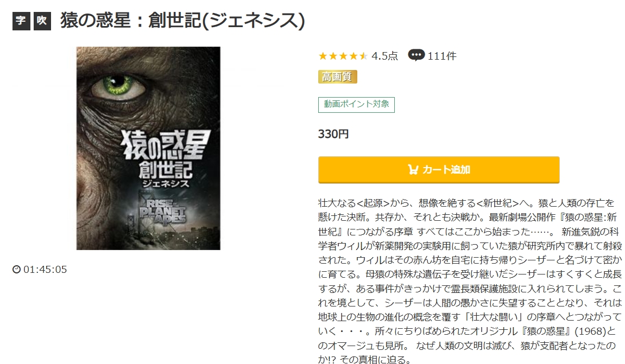Click the star rating icons
This screenshot has width=625, height=364.
tap(343, 56)
